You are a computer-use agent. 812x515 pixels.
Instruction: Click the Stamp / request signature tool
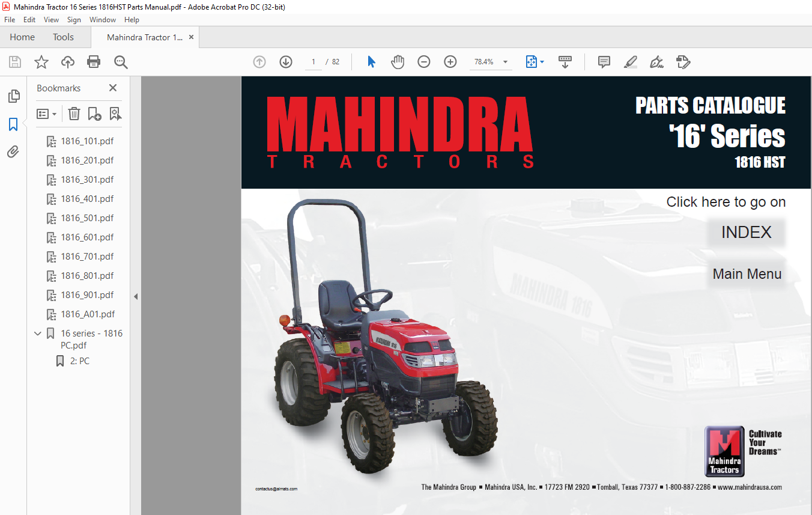pyautogui.click(x=683, y=62)
